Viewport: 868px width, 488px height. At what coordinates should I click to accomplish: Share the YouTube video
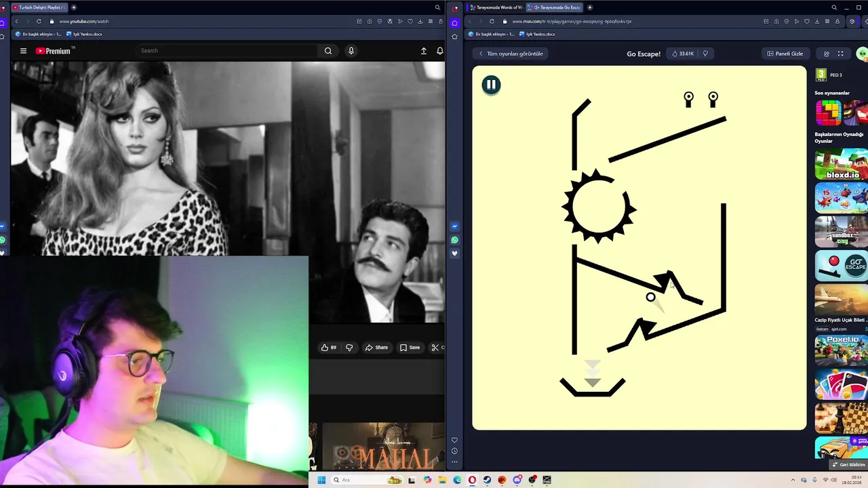point(376,348)
